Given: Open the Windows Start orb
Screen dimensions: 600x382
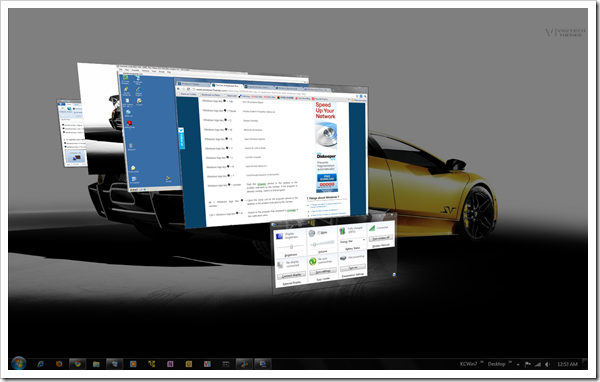Looking at the screenshot, I should point(18,363).
